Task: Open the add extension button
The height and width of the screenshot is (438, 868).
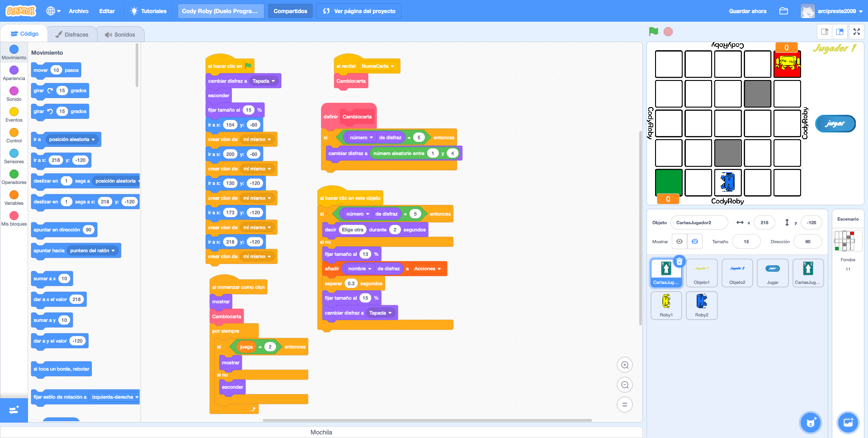Action: [14, 410]
